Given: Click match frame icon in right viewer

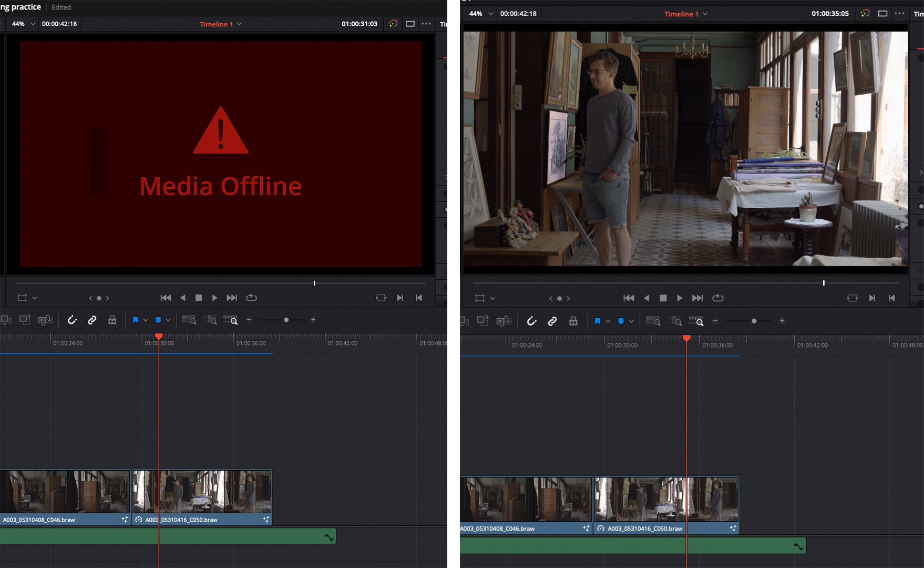Looking at the screenshot, I should tap(853, 298).
